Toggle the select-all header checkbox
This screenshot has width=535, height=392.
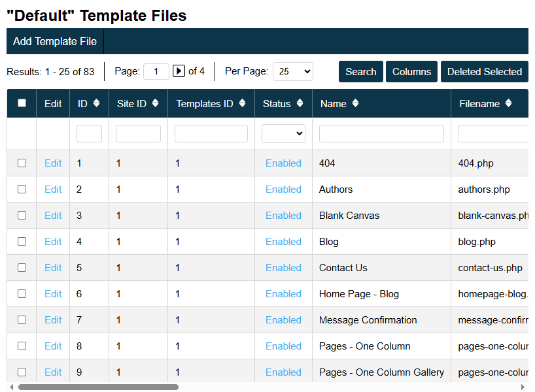tap(22, 103)
